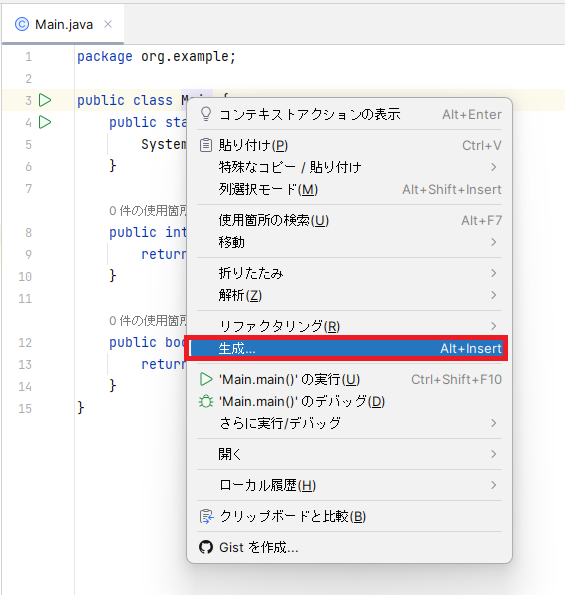The width and height of the screenshot is (565, 595).
Task: Click the clipboard paste icon
Action: [x=206, y=145]
